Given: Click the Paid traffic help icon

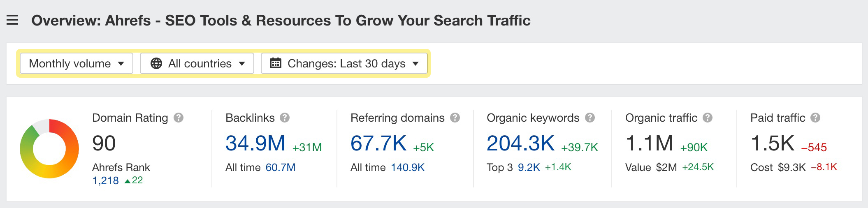Looking at the screenshot, I should tap(815, 118).
